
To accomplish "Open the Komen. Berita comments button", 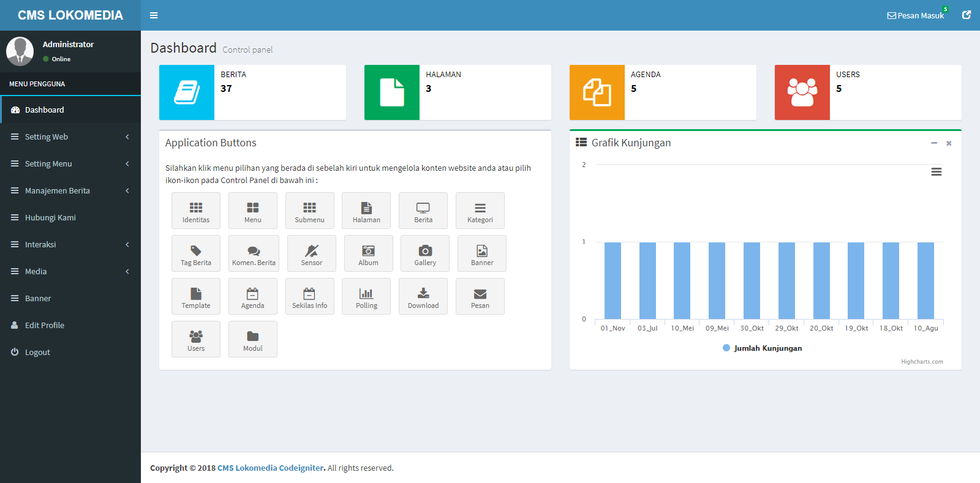I will point(254,253).
